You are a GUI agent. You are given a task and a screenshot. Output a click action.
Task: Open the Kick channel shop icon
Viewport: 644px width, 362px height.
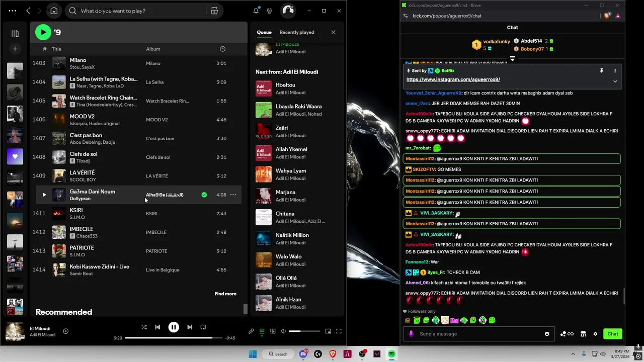[x=583, y=334]
